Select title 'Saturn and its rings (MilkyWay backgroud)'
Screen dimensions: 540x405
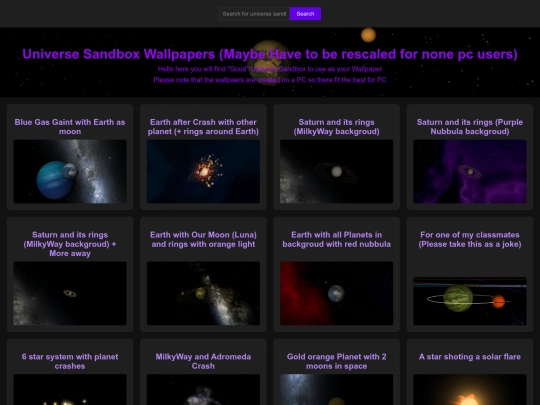(x=336, y=127)
